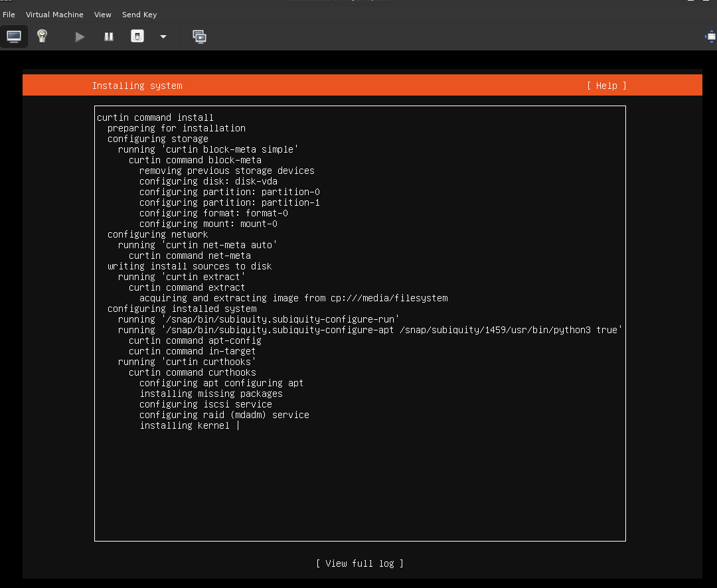The width and height of the screenshot is (717, 588).
Task: Click the 'installing kernel' log line
Action: click(x=184, y=425)
